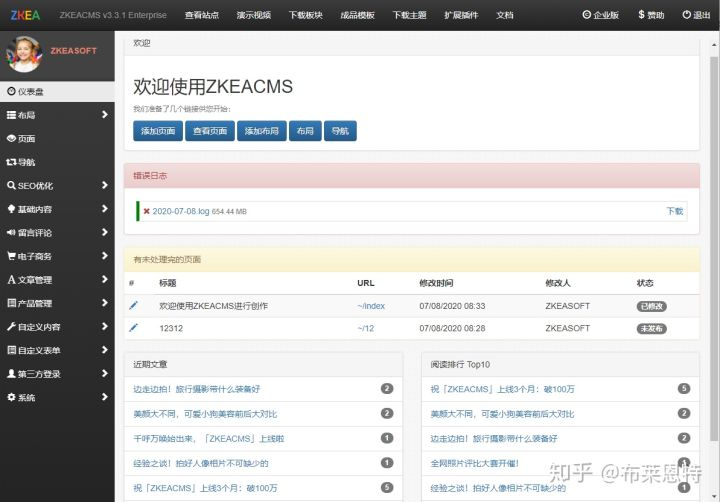Expand the 系统 sidebar chevron
The image size is (720, 502).
[105, 396]
